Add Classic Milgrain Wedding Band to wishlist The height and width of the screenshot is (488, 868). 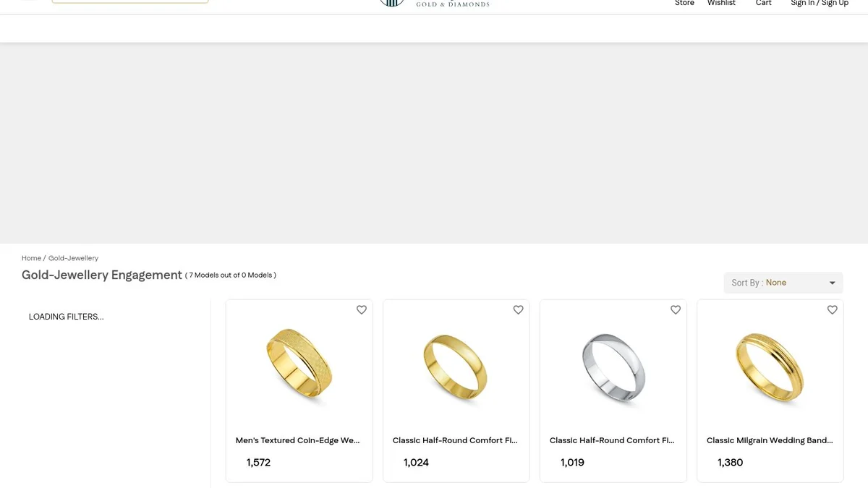[833, 310]
